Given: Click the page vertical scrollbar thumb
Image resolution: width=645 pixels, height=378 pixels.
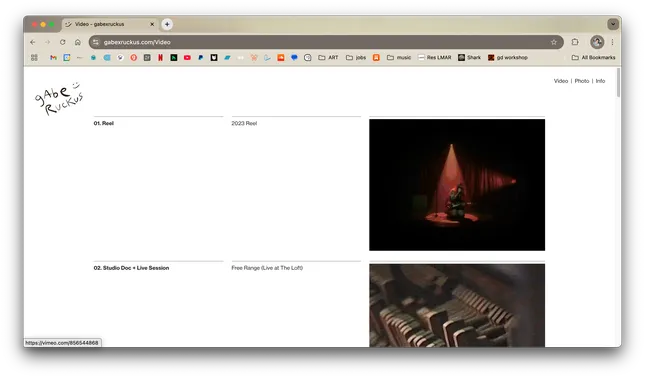Looking at the screenshot, I should pyautogui.click(x=618, y=83).
